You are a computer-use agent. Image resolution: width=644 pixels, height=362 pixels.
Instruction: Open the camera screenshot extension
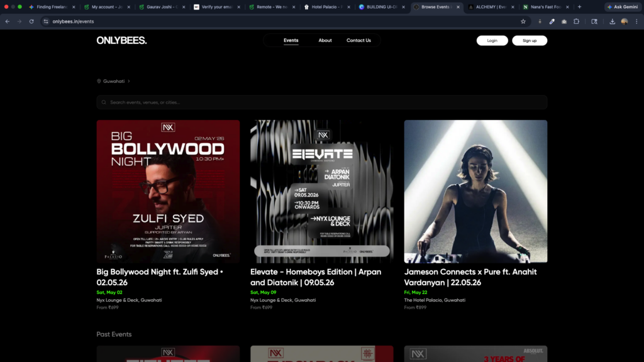[x=564, y=21]
